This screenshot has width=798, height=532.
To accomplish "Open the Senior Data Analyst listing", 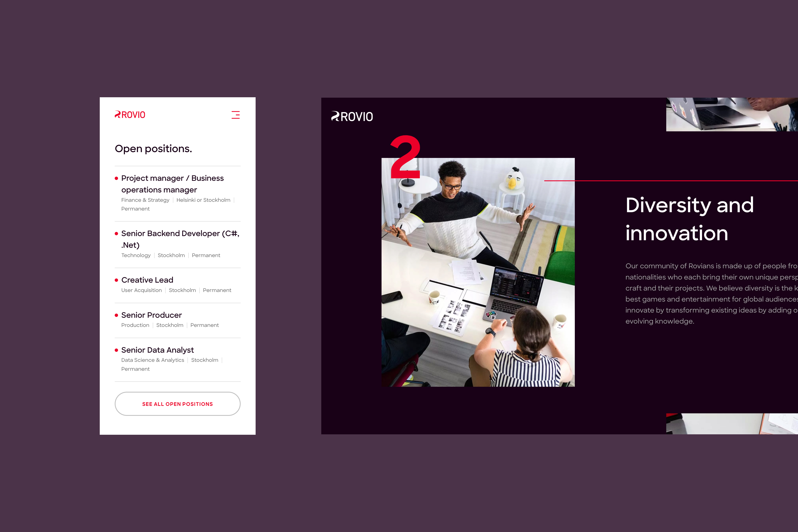I will (158, 350).
